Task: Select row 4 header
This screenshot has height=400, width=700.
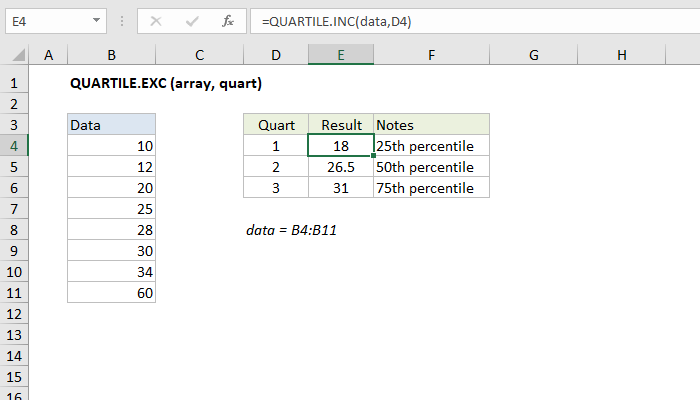Action: [x=14, y=146]
